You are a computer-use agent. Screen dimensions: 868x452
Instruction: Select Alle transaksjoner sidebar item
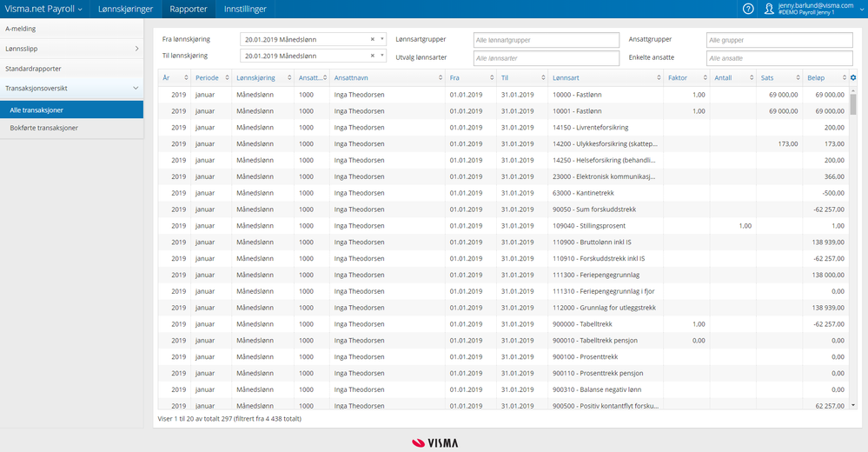(71, 110)
